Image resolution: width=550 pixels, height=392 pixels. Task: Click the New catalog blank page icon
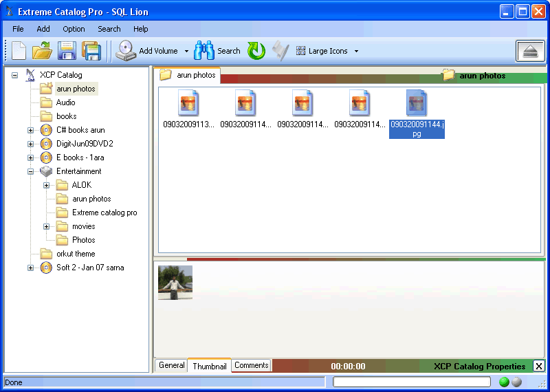click(19, 51)
